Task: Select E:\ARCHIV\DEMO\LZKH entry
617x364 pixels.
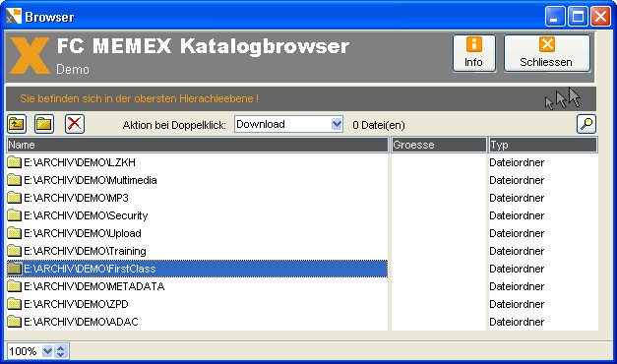Action: pos(80,162)
